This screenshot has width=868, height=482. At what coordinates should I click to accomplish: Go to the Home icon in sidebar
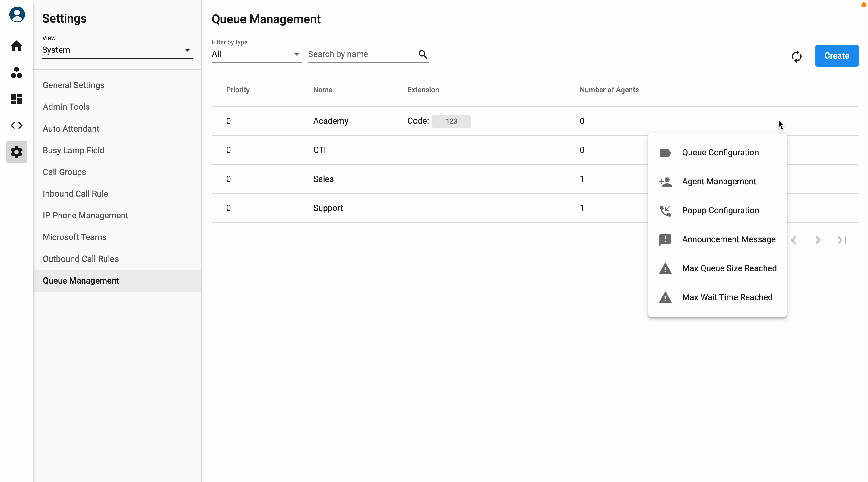[x=17, y=46]
